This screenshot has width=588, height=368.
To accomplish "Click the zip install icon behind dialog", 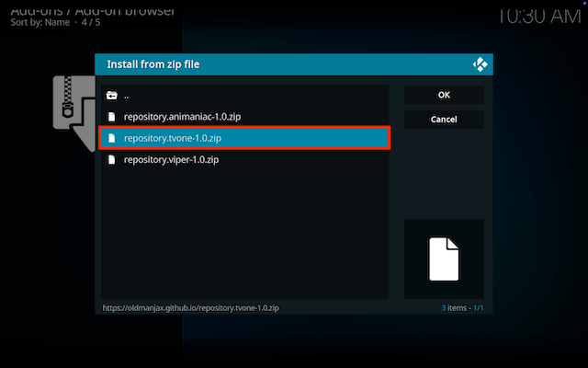I will click(x=73, y=113).
